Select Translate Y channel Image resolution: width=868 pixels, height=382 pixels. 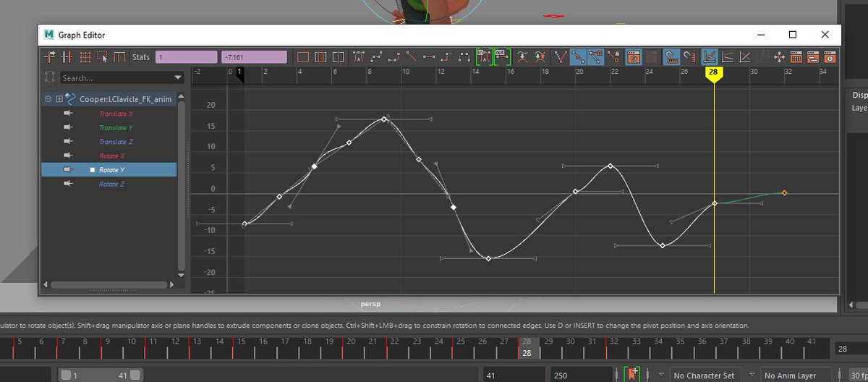tap(116, 127)
